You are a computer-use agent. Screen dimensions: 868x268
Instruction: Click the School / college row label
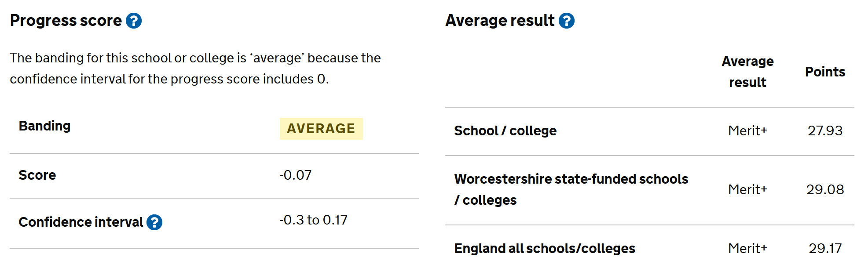(x=505, y=131)
